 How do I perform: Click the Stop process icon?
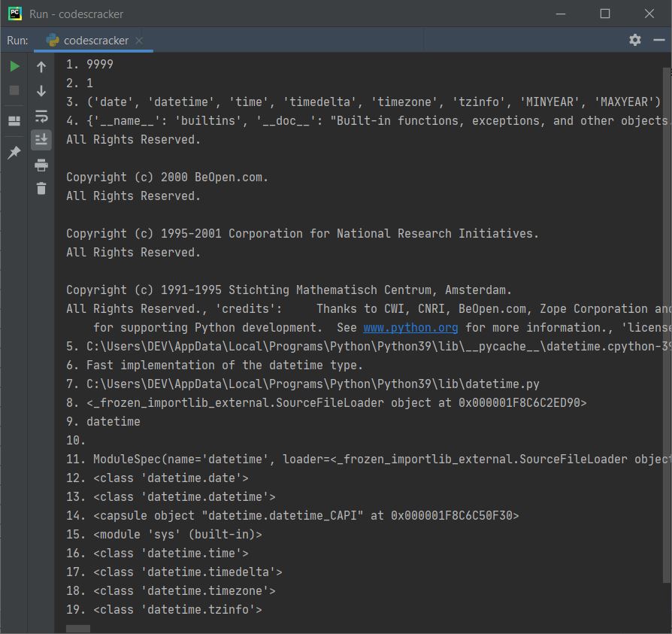pyautogui.click(x=14, y=90)
